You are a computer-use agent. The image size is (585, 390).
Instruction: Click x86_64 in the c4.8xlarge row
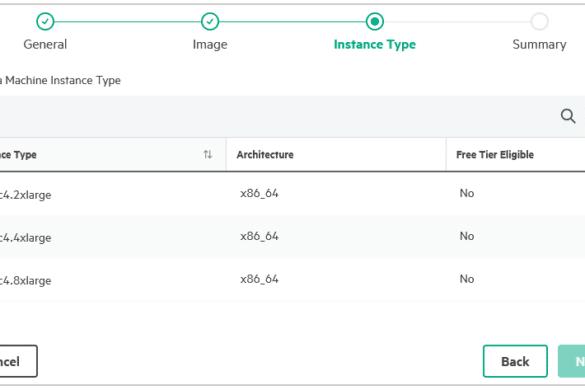259,279
